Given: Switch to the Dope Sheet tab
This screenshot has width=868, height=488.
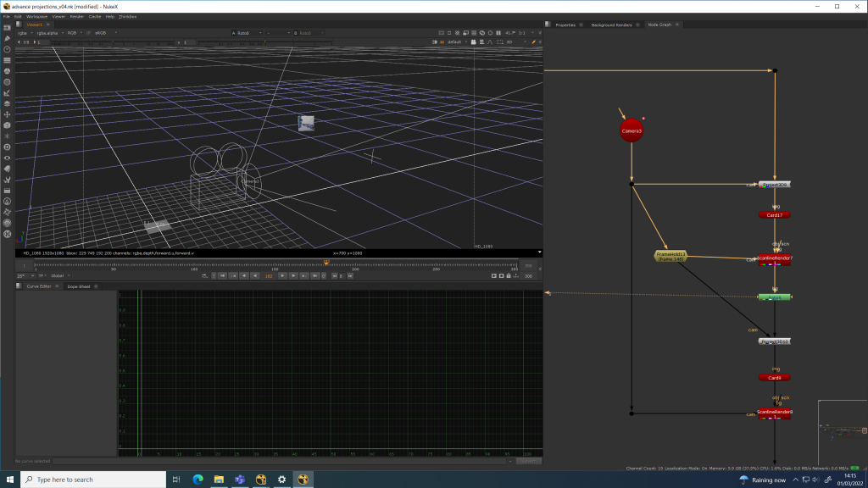Looking at the screenshot, I should click(78, 286).
